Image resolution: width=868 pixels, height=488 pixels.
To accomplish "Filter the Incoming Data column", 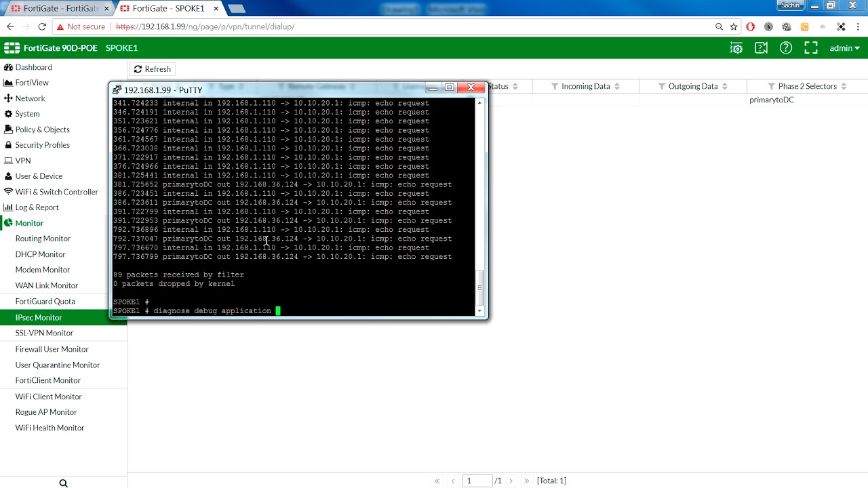I will [x=555, y=87].
